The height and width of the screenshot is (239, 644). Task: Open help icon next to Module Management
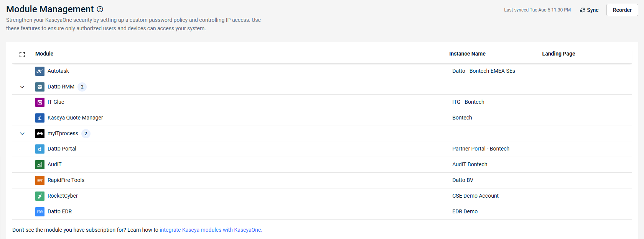[x=100, y=9]
